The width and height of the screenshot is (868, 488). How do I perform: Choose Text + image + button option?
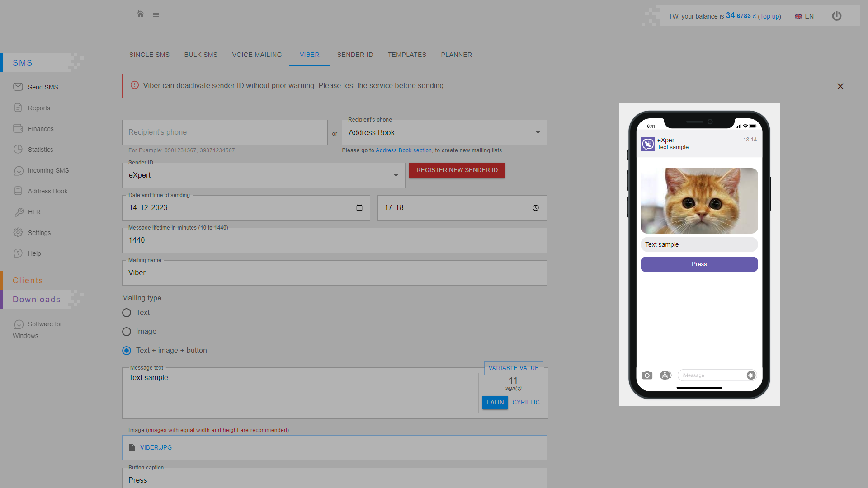(127, 351)
